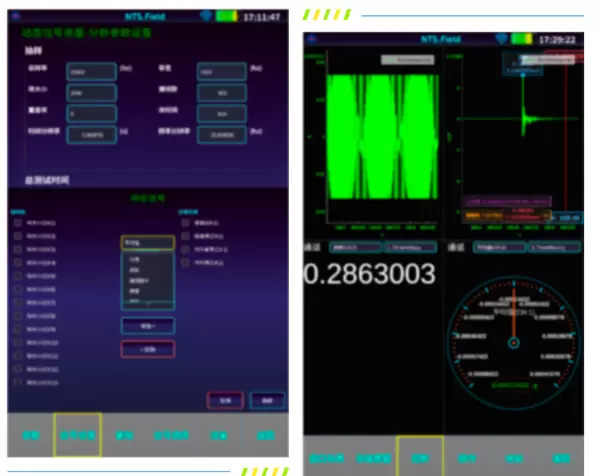Tick the first checkbox in the right-hand checkbox list
Image resolution: width=600 pixels, height=476 pixels.
click(185, 223)
